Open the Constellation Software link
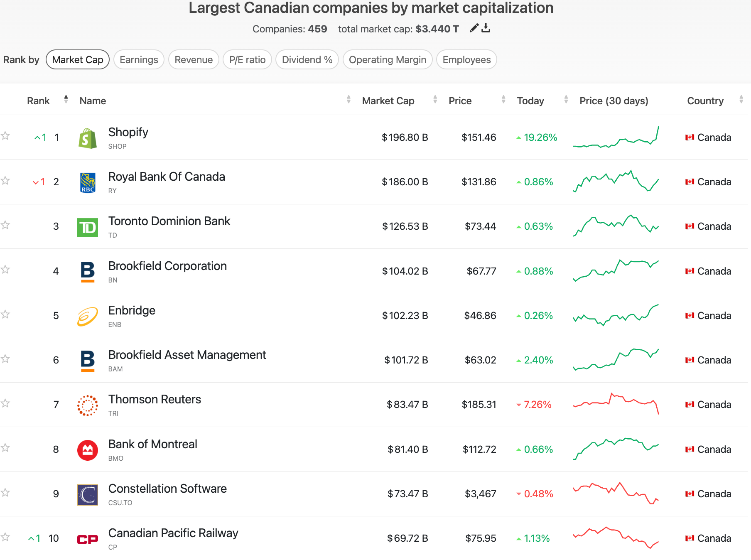This screenshot has width=751, height=560. coord(167,489)
